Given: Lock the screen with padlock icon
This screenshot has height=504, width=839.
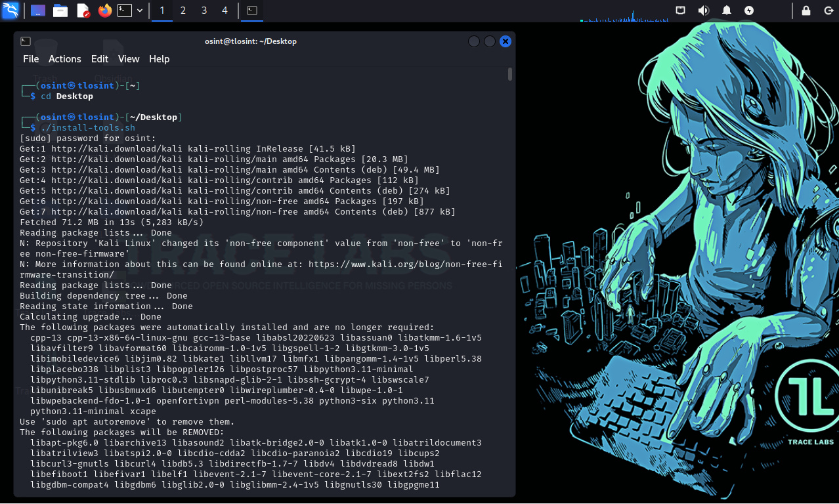Looking at the screenshot, I should click(x=806, y=10).
